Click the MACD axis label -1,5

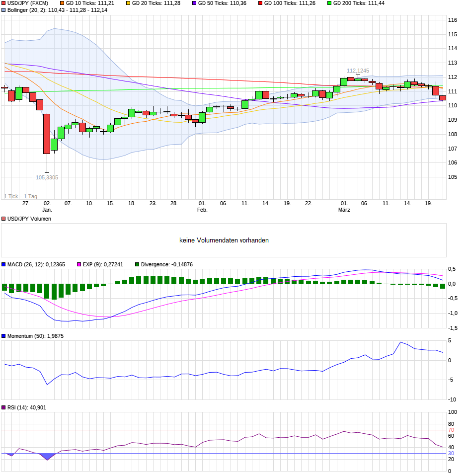coord(453,328)
